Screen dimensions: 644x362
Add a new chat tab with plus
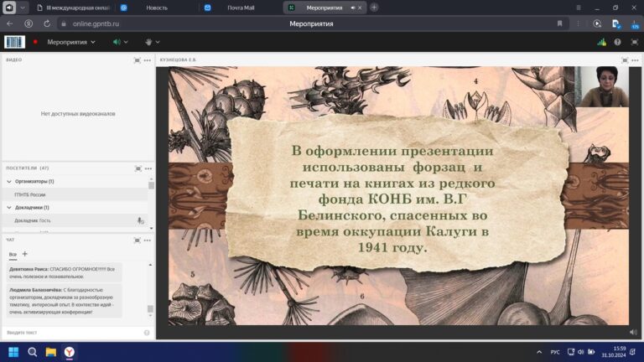coord(24,253)
